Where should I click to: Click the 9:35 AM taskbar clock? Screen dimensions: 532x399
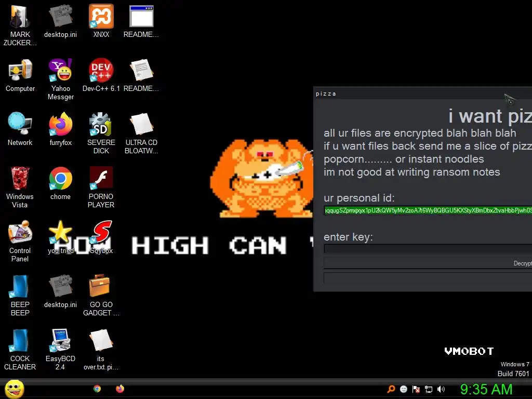click(486, 389)
